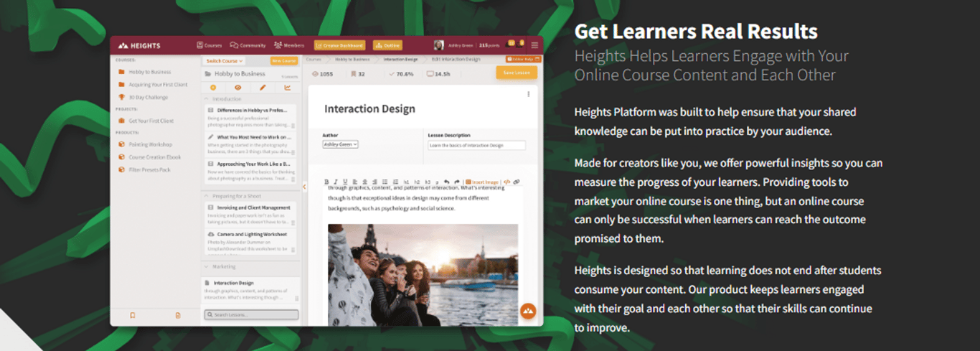
Task: Open the Invoicing and Client Management lesson
Action: coord(250,215)
